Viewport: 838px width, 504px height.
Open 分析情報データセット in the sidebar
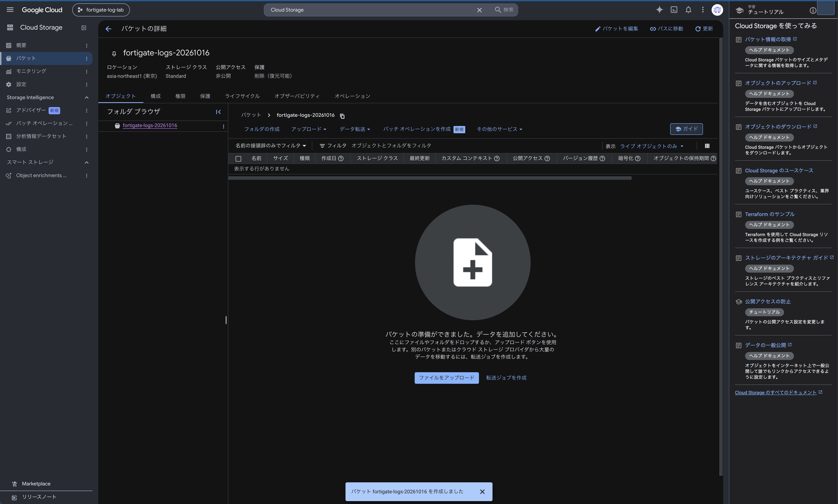[41, 136]
